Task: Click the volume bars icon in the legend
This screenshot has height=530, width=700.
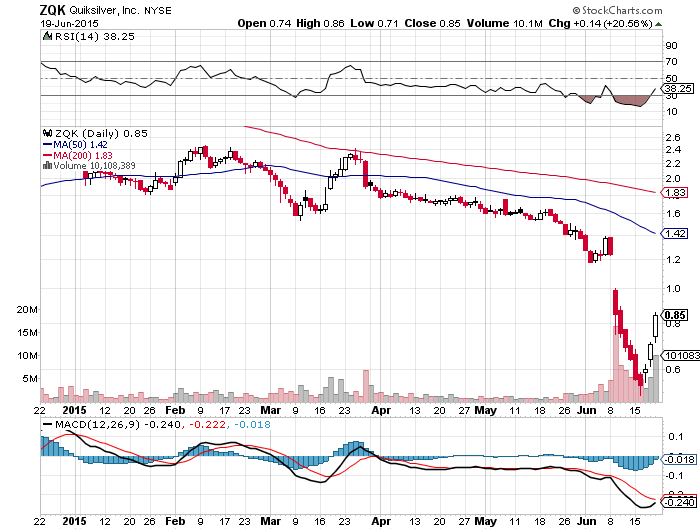Action: coord(47,166)
